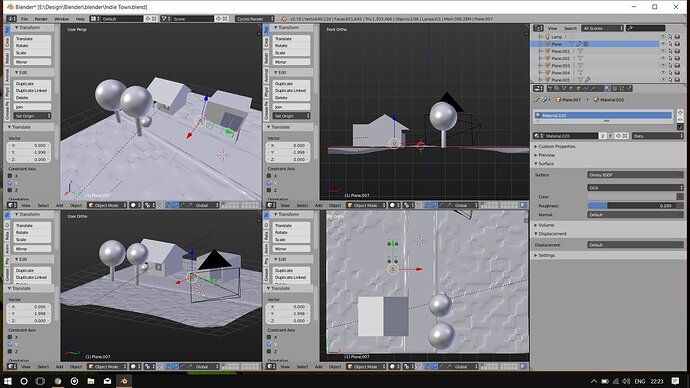Click Mirror button in User Persp tool shelf
The image size is (690, 388).
[33, 62]
